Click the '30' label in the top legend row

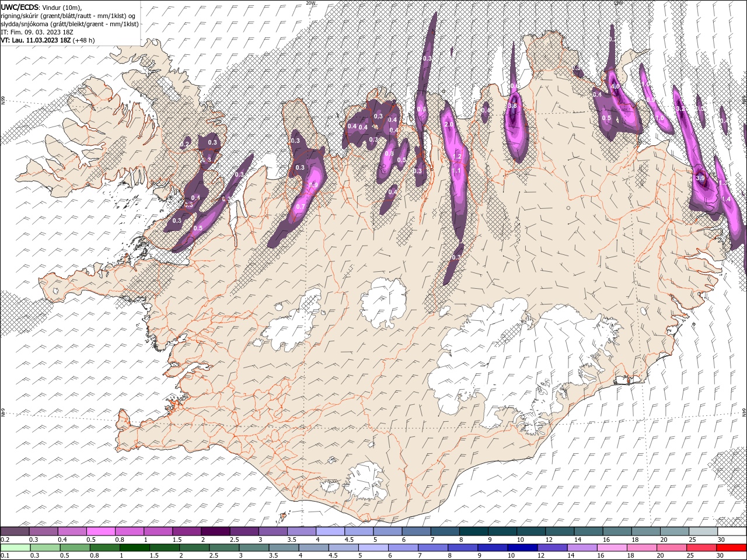pyautogui.click(x=721, y=540)
